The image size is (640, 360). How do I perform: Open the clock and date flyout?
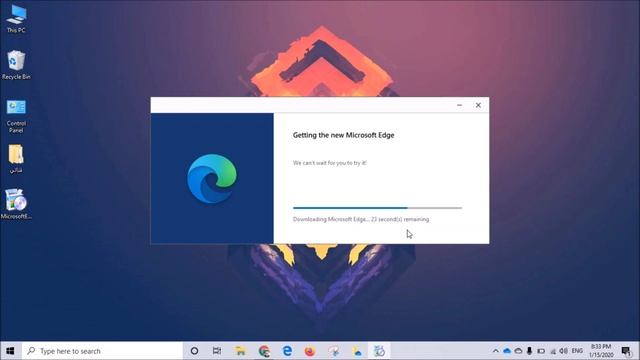tap(601, 351)
